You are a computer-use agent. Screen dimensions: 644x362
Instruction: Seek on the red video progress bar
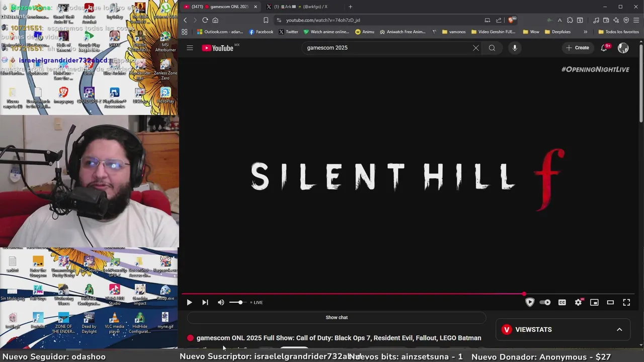[408, 294]
